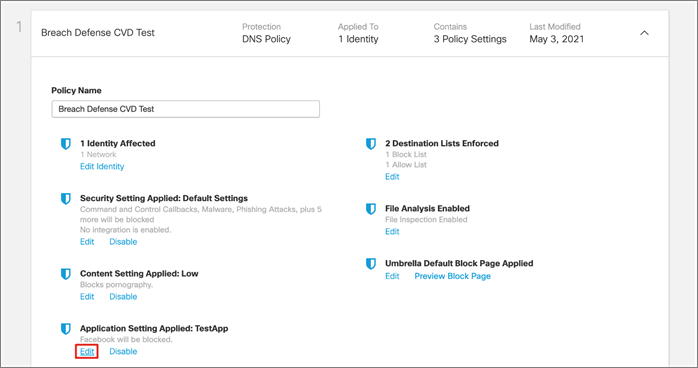Image resolution: width=698 pixels, height=368 pixels.
Task: Edit the File Analysis setting
Action: point(392,231)
